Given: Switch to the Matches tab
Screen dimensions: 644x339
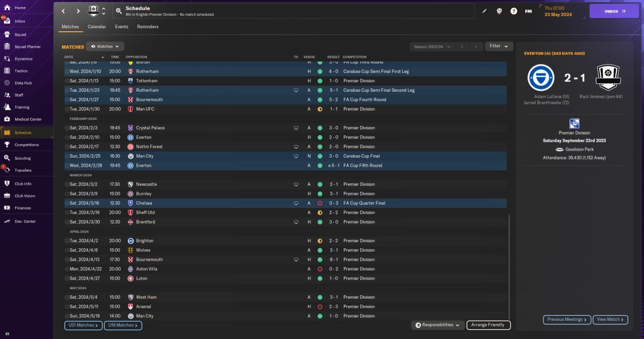Looking at the screenshot, I should [70, 27].
